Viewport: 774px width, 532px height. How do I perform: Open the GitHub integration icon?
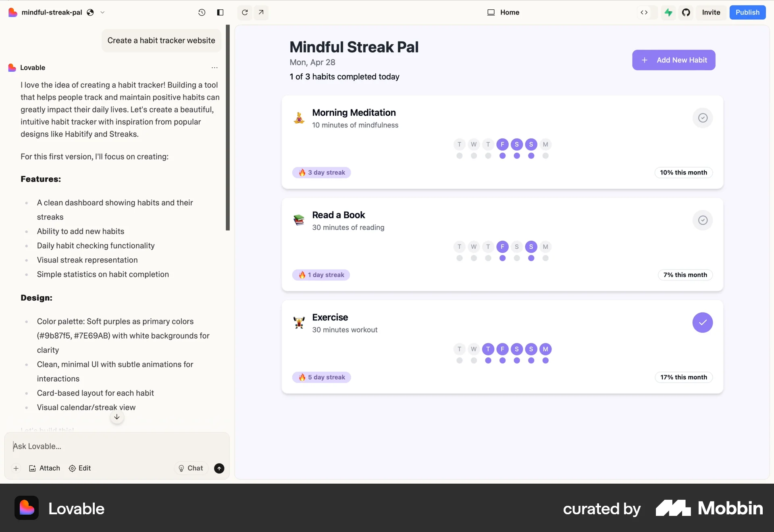click(687, 12)
